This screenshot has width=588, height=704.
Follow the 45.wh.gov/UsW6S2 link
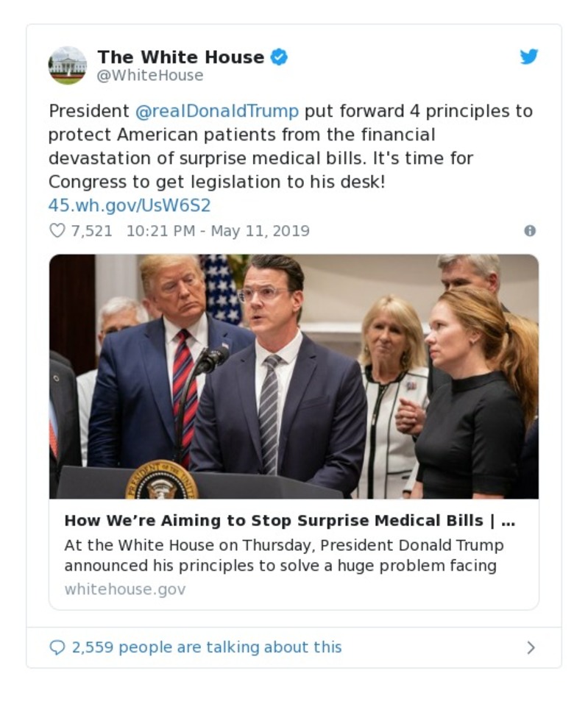click(x=130, y=205)
